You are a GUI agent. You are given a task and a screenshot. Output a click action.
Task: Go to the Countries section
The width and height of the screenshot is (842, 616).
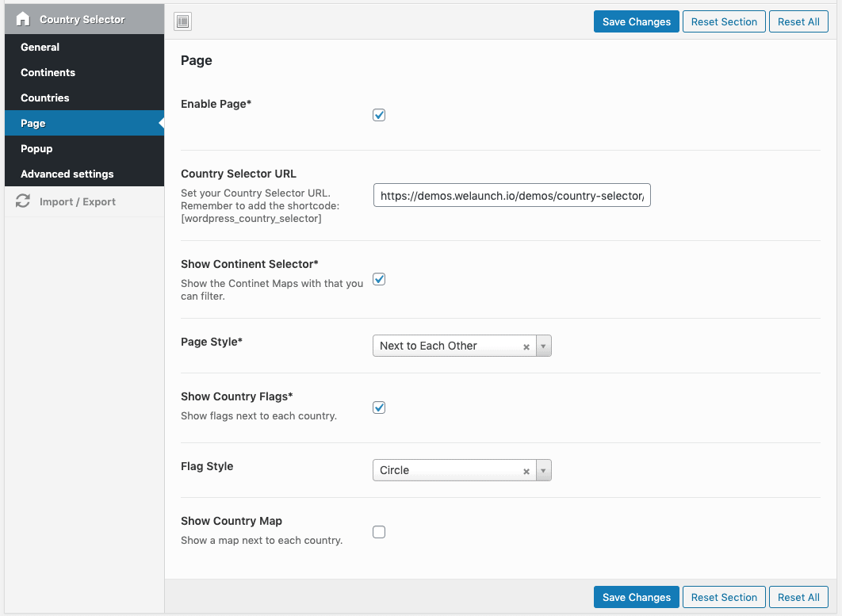pyautogui.click(x=44, y=98)
